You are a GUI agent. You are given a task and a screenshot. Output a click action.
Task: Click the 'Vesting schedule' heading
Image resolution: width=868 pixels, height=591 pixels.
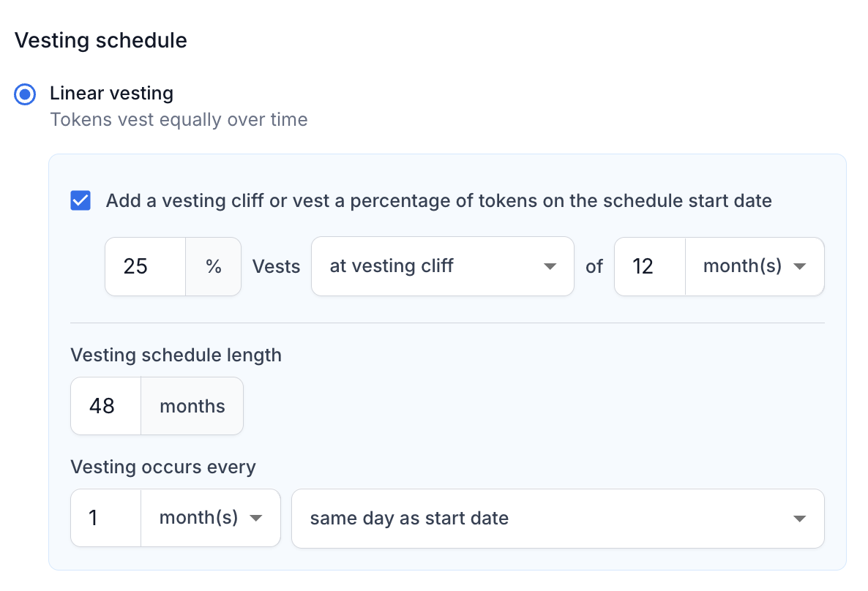click(x=101, y=40)
